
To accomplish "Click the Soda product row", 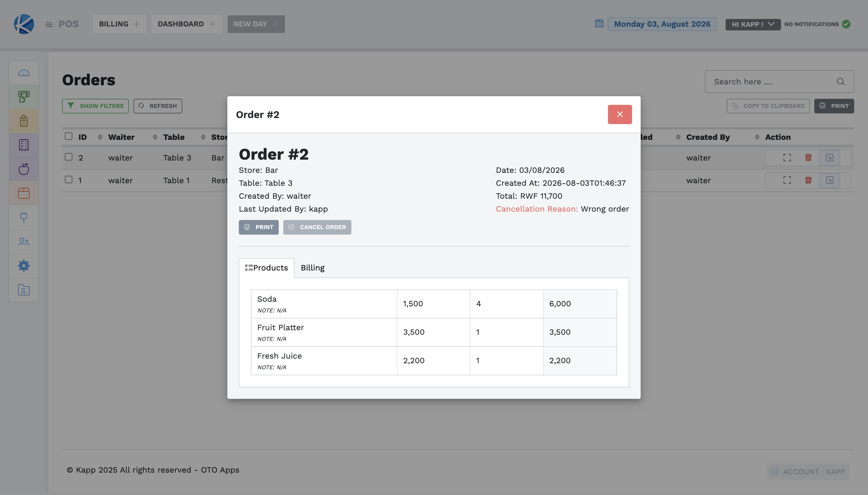I will (434, 304).
